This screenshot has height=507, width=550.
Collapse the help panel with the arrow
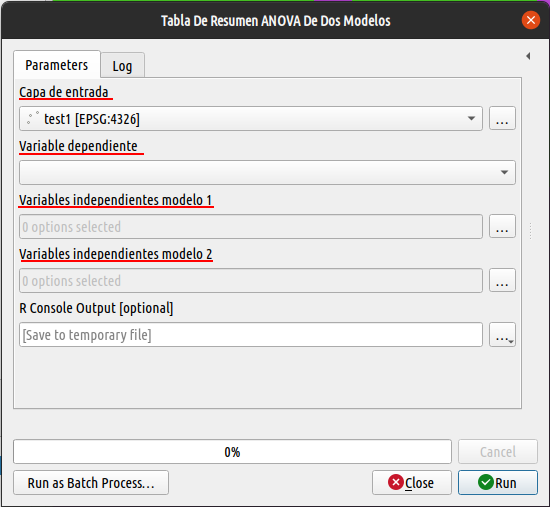(528, 56)
